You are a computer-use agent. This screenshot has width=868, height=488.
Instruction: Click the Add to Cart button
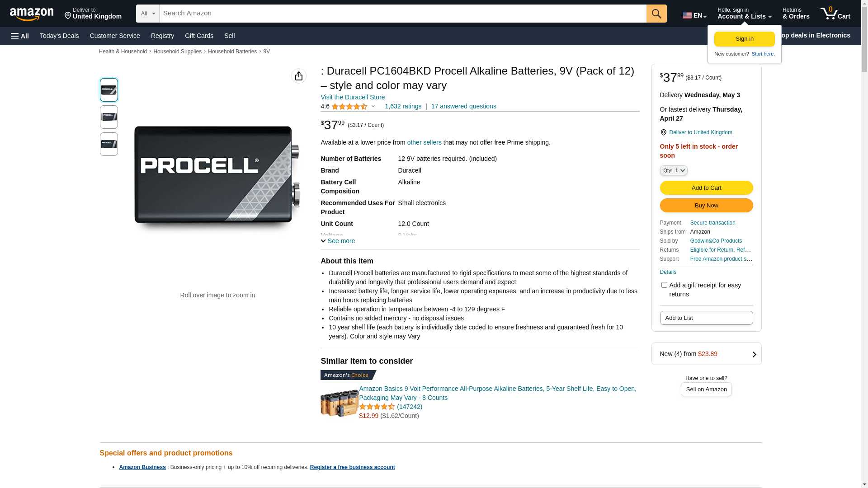click(x=706, y=188)
